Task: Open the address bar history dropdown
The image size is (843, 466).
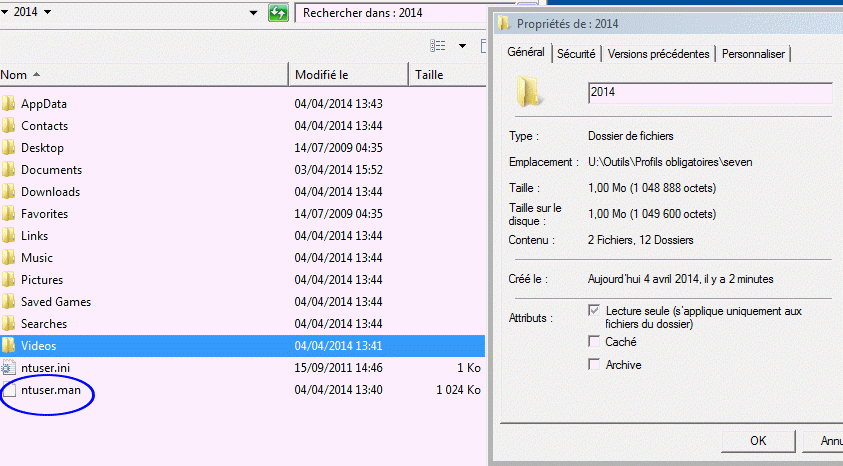Action: click(x=253, y=13)
